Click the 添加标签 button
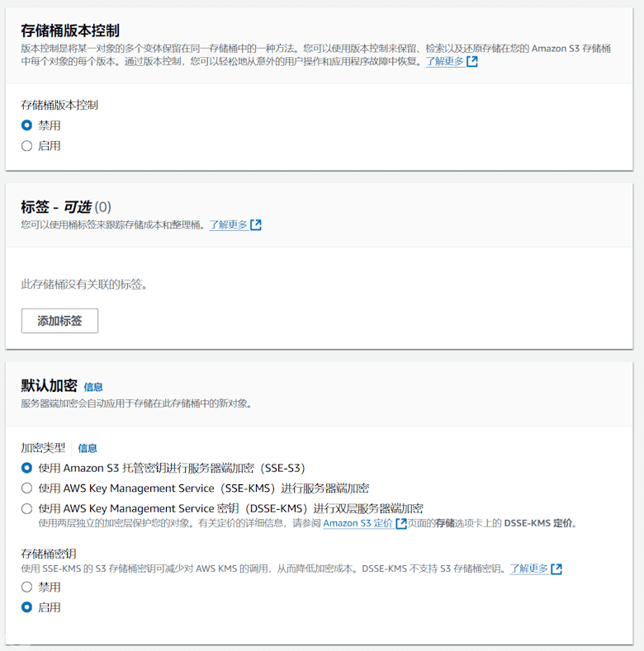Screen dimensions: 644x651 [x=59, y=320]
